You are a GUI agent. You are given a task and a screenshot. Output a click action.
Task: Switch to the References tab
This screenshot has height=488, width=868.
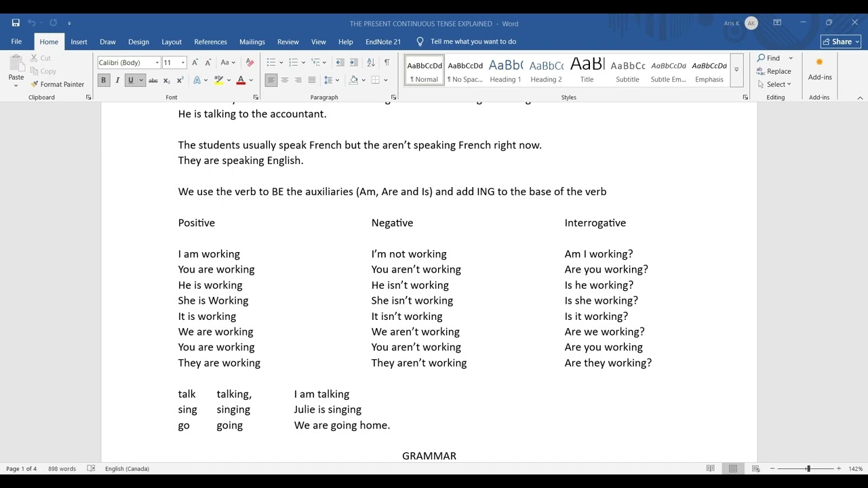210,41
